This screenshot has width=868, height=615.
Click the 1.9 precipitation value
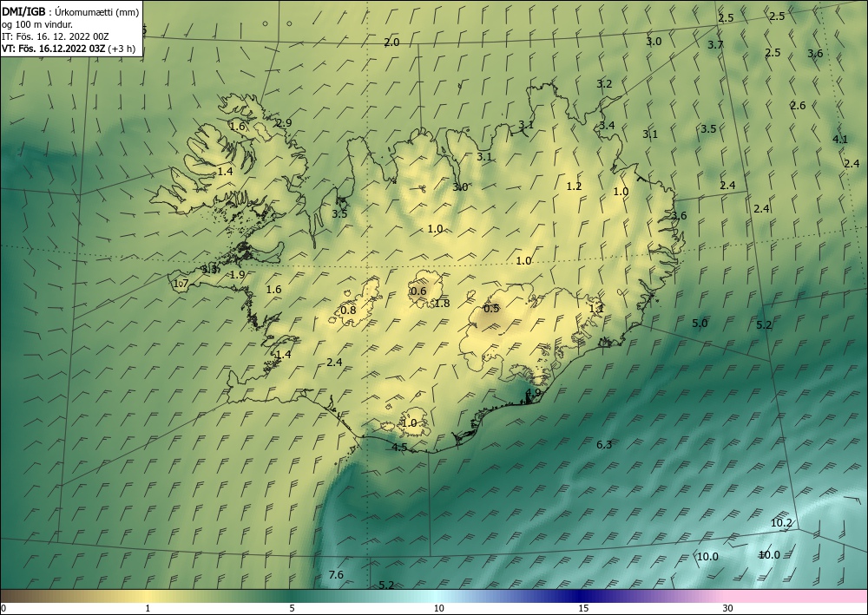click(237, 275)
